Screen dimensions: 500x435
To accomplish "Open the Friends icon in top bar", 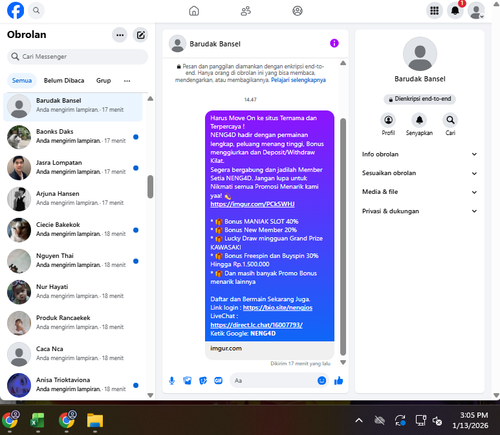I will pos(246,11).
